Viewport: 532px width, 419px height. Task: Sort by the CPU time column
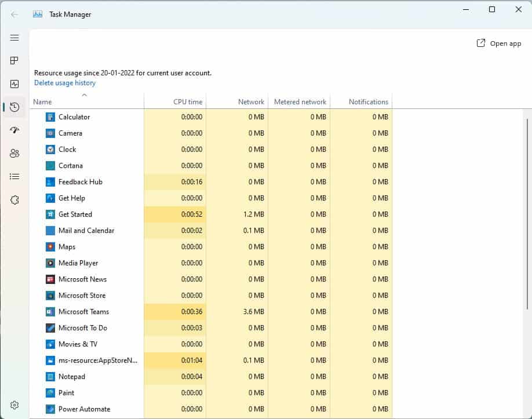pos(188,101)
